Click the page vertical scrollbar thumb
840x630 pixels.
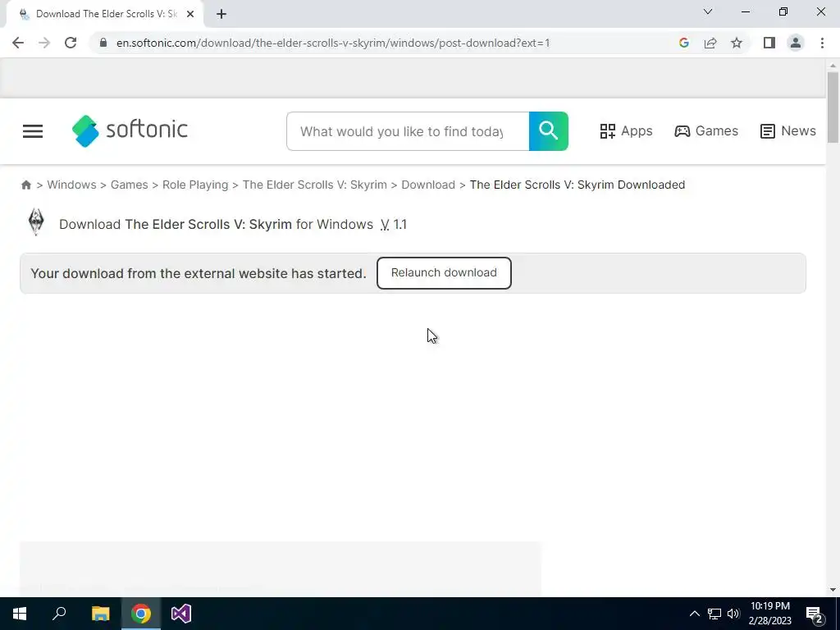[x=833, y=107]
